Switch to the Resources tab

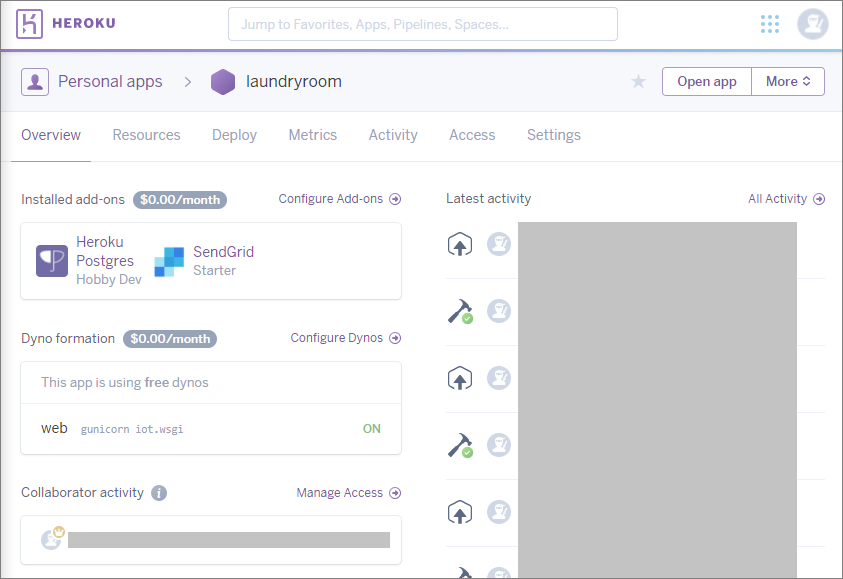(146, 135)
